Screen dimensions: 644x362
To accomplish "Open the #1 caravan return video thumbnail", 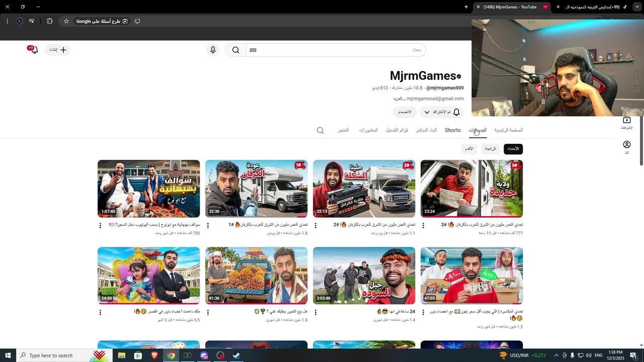I will click(x=256, y=189).
